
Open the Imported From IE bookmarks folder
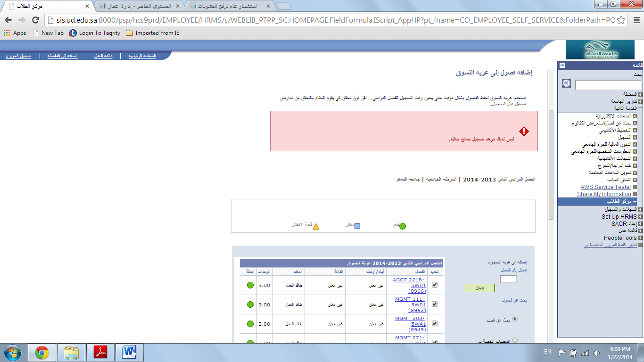coord(152,33)
